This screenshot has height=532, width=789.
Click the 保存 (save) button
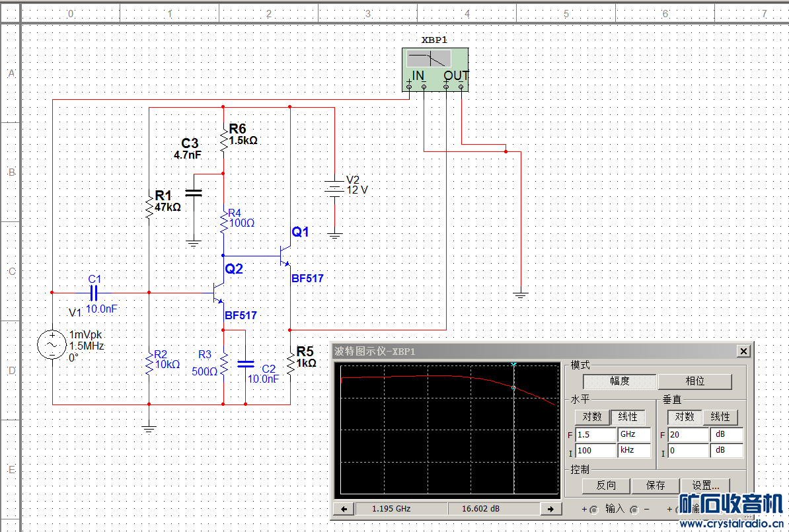tap(656, 486)
